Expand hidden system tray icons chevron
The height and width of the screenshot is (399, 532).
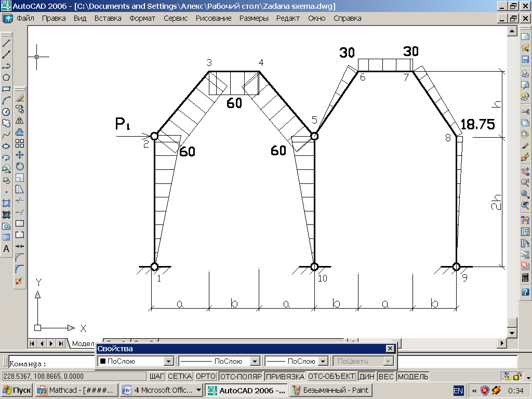[x=474, y=391]
